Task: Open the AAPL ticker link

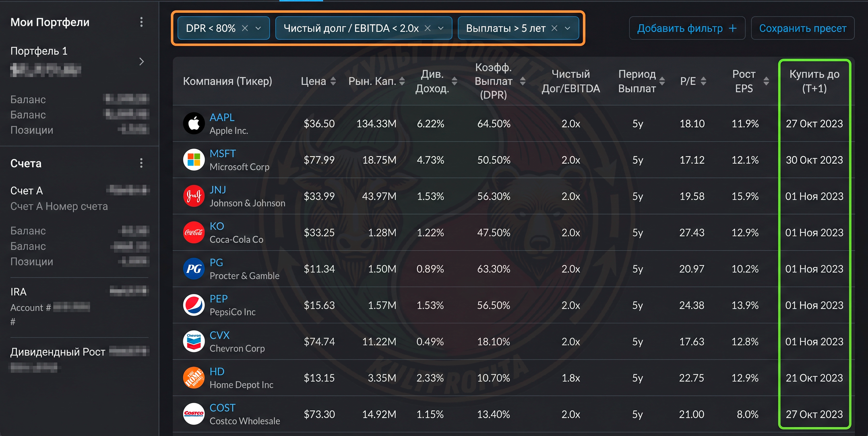Action: click(x=222, y=117)
